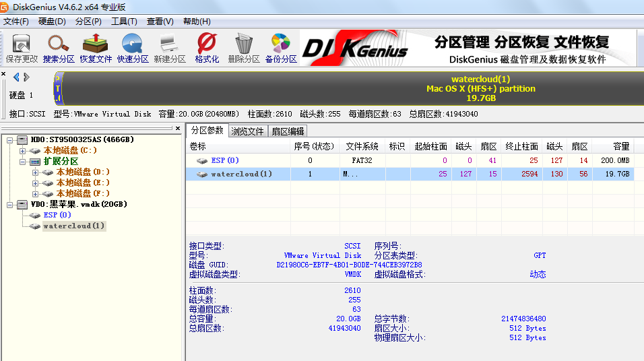Select 本地磁盘 (D:) in the tree
The image size is (644, 361).
pos(83,172)
